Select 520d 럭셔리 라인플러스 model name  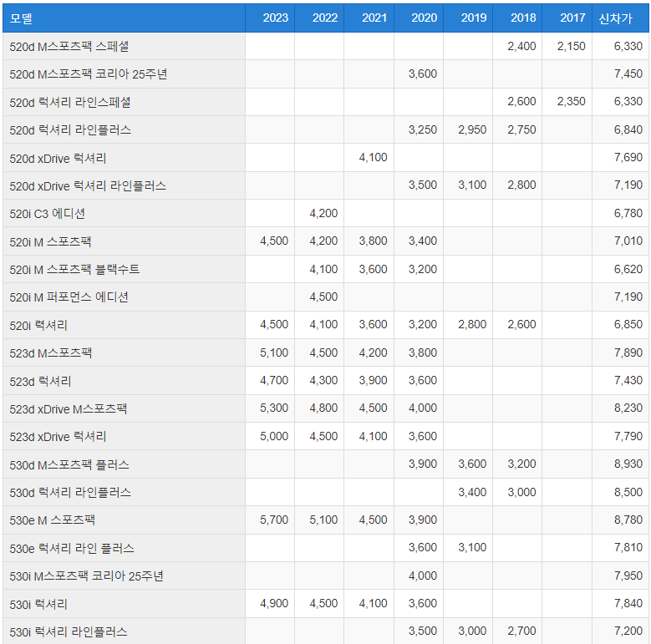coord(70,129)
